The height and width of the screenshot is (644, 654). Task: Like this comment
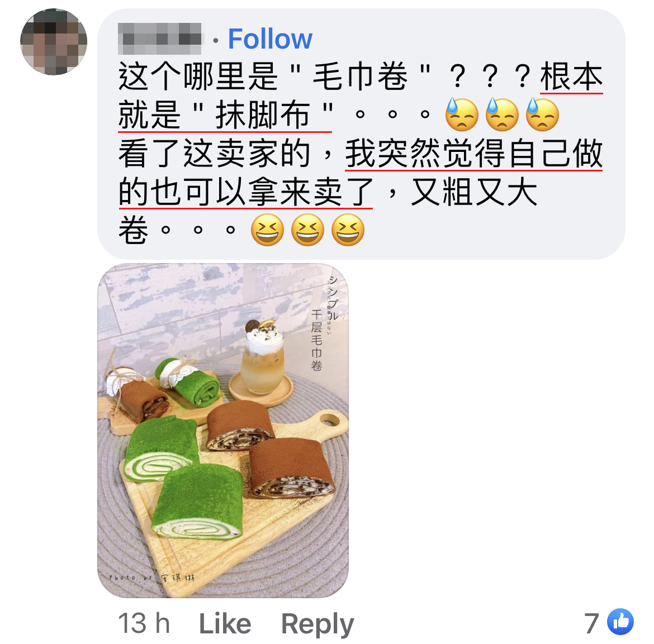click(x=225, y=623)
